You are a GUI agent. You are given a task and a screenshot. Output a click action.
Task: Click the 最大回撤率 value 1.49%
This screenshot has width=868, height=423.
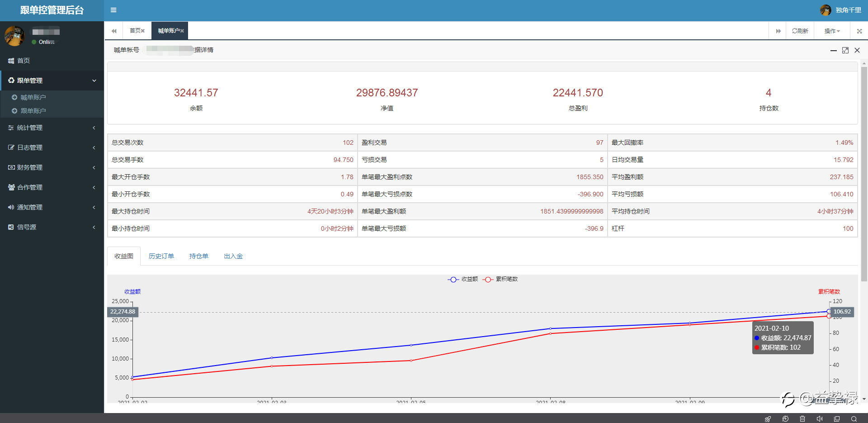click(844, 143)
